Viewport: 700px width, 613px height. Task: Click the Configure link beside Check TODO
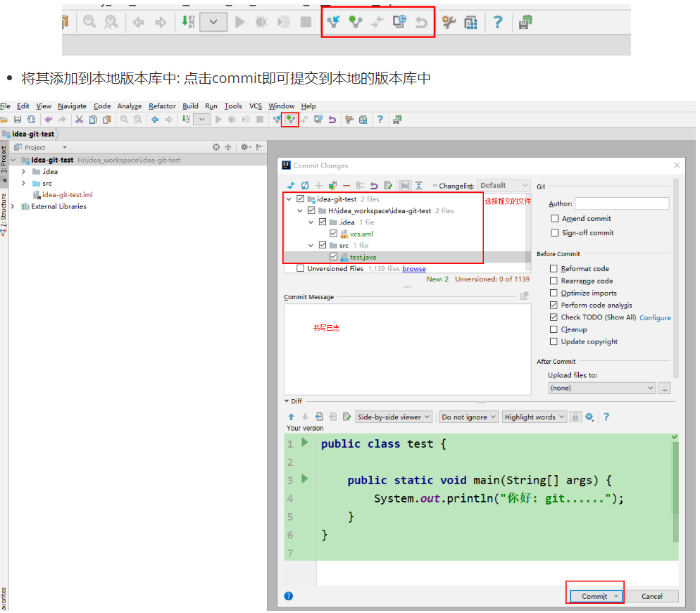pyautogui.click(x=655, y=317)
